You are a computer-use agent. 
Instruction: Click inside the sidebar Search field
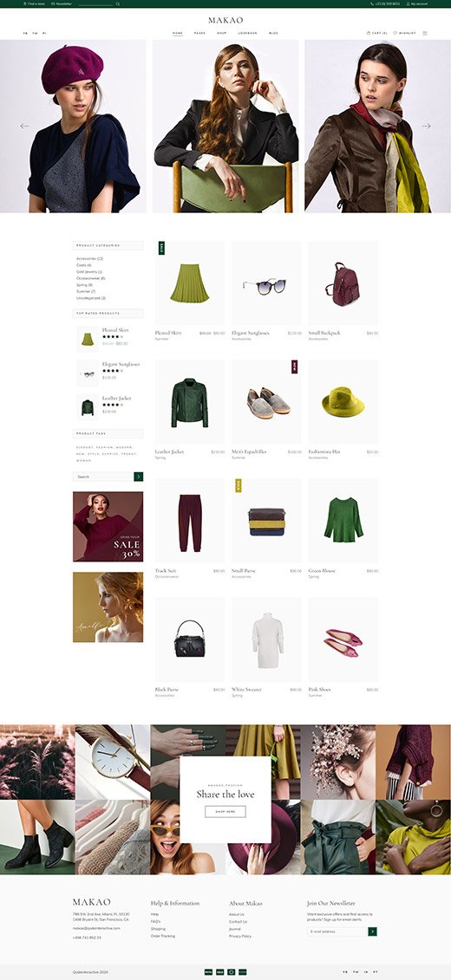[103, 477]
